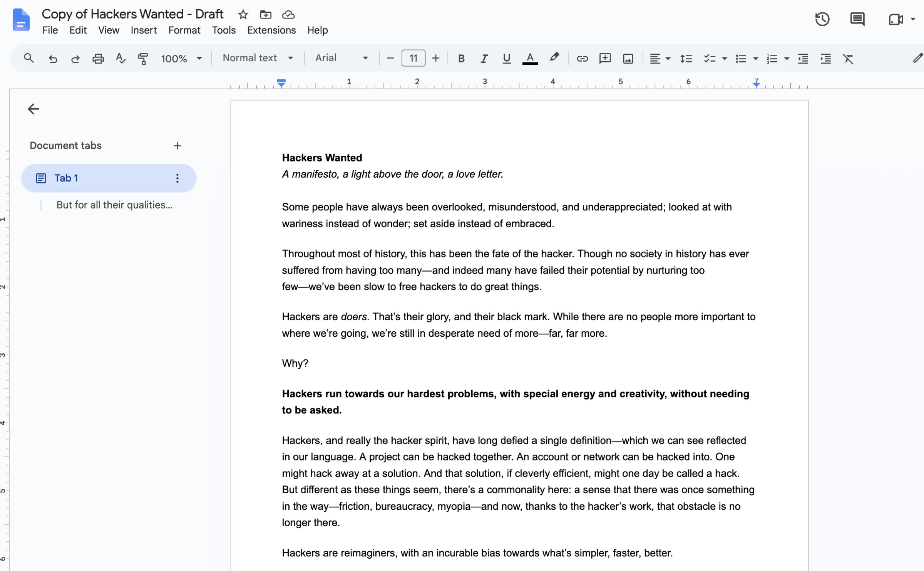Screen dimensions: 924x571
Task: Toggle bold formatting
Action: 461,59
